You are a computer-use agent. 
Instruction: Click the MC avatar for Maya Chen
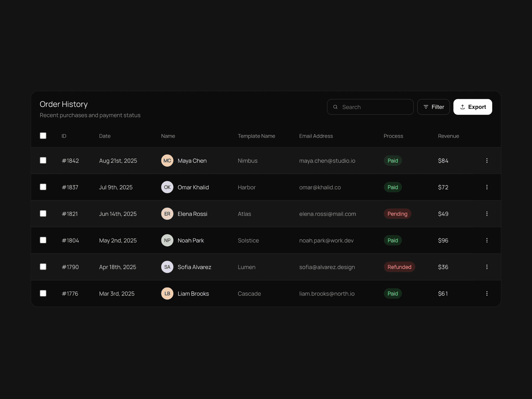point(167,161)
